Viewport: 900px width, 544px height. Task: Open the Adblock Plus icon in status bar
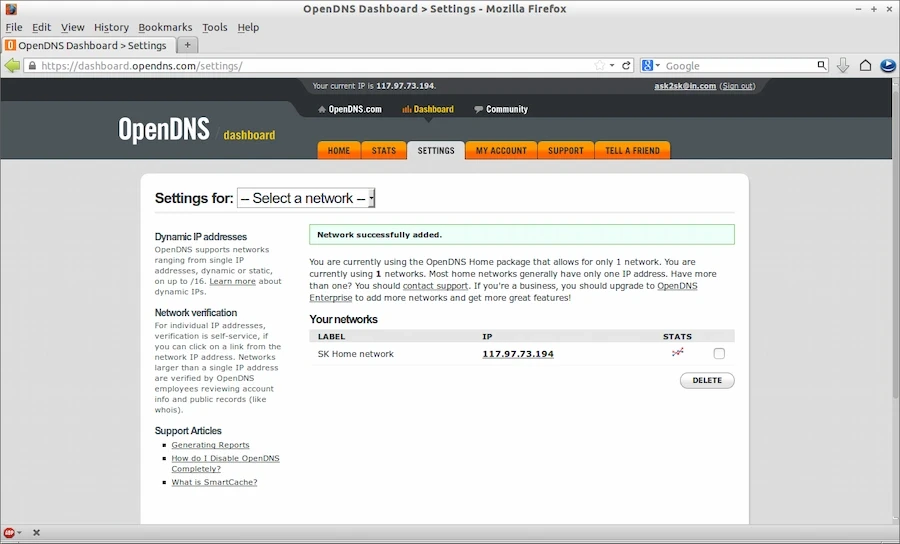tap(9, 533)
